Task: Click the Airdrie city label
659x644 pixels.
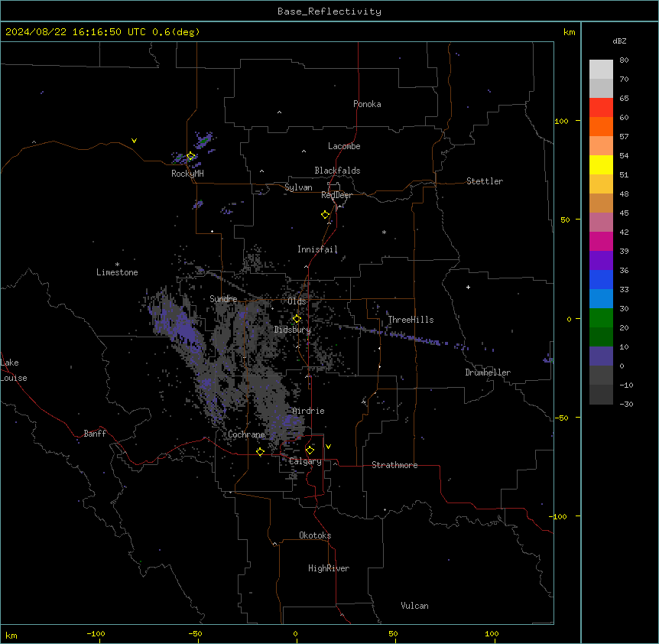Action: click(309, 411)
